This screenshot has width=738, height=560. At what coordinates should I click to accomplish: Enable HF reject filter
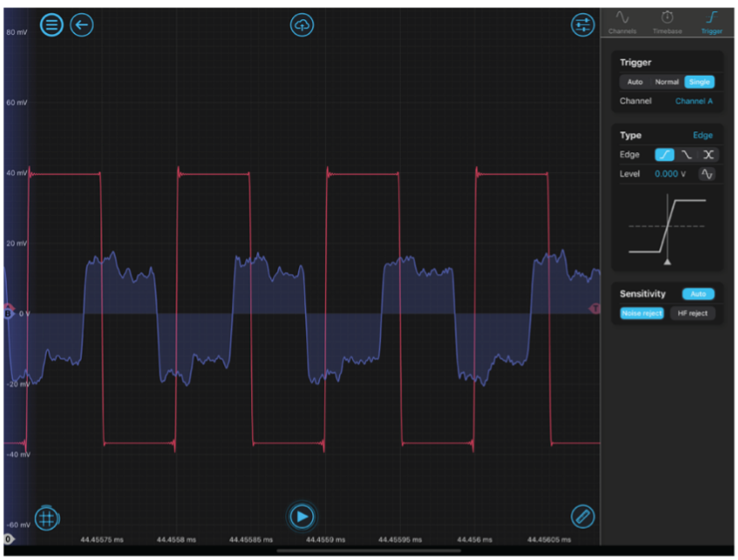click(x=693, y=313)
